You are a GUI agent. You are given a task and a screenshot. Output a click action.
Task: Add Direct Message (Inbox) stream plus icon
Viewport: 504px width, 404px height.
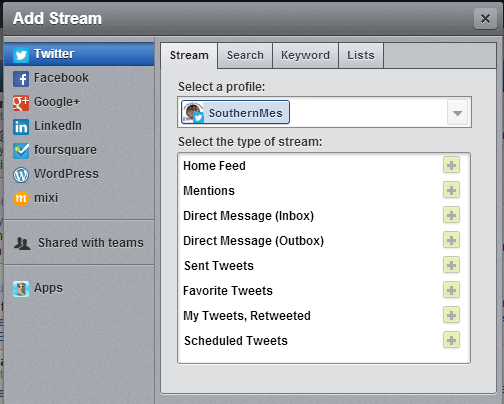[451, 215]
